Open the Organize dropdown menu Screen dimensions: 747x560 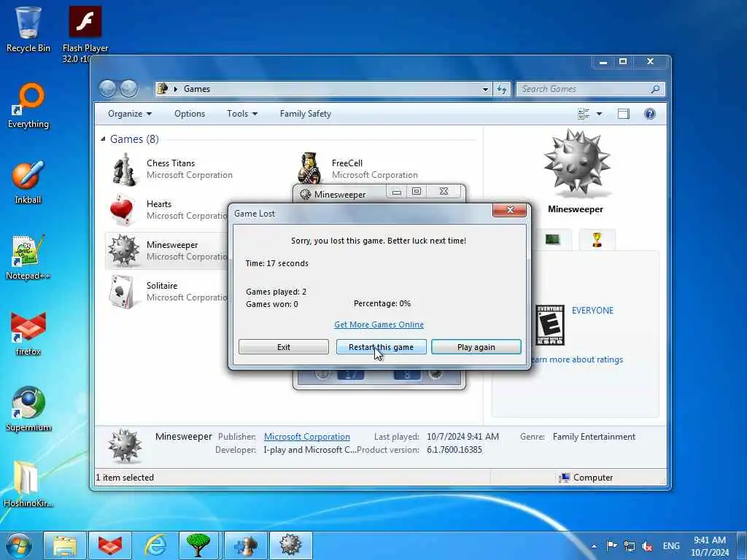point(130,114)
